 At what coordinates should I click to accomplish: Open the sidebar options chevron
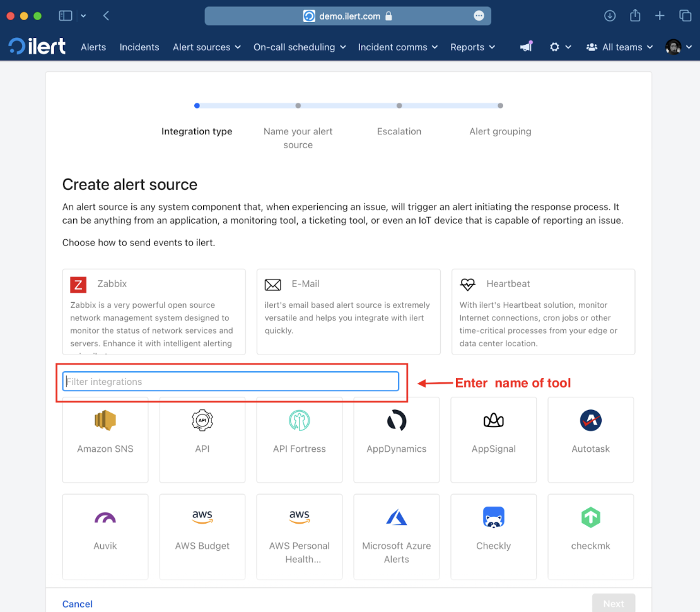[83, 16]
